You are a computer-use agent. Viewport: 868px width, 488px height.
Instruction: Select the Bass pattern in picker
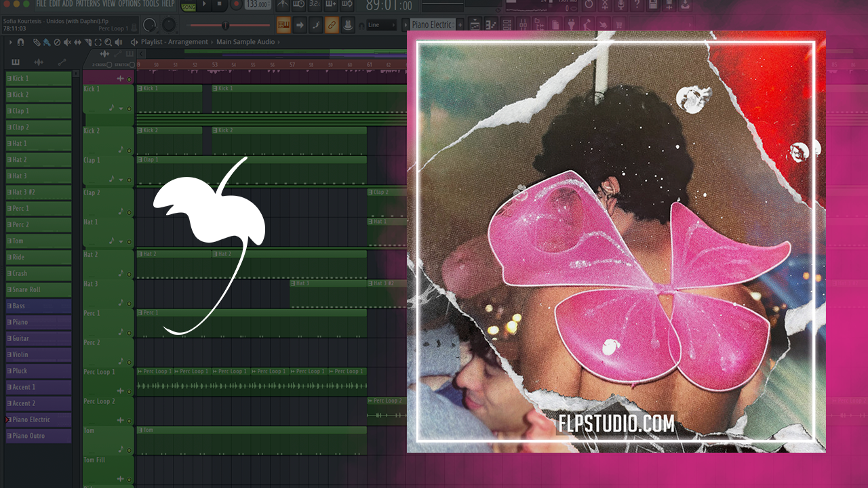[x=38, y=306]
